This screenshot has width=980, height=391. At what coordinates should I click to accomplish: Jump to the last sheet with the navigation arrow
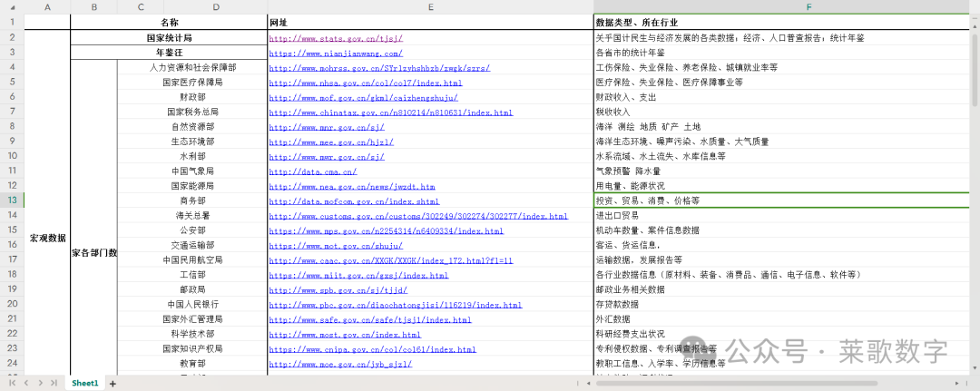[54, 382]
